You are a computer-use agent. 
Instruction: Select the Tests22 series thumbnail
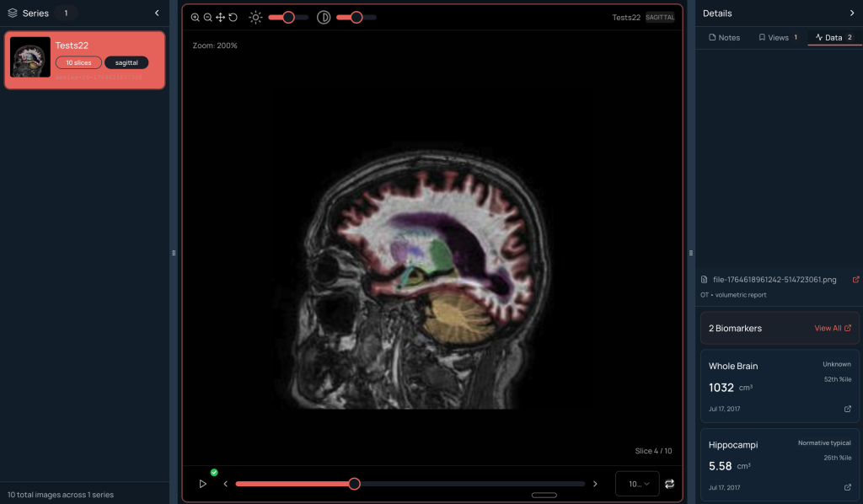click(30, 59)
